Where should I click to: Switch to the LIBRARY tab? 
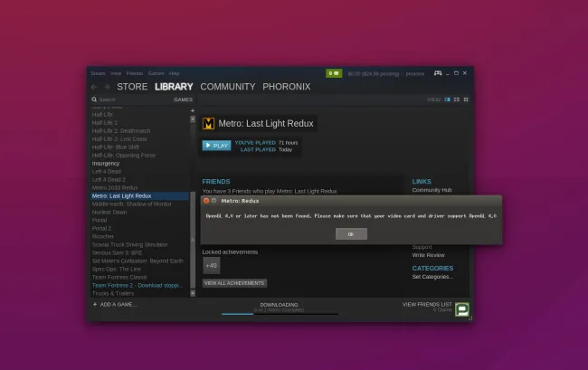[x=174, y=87]
